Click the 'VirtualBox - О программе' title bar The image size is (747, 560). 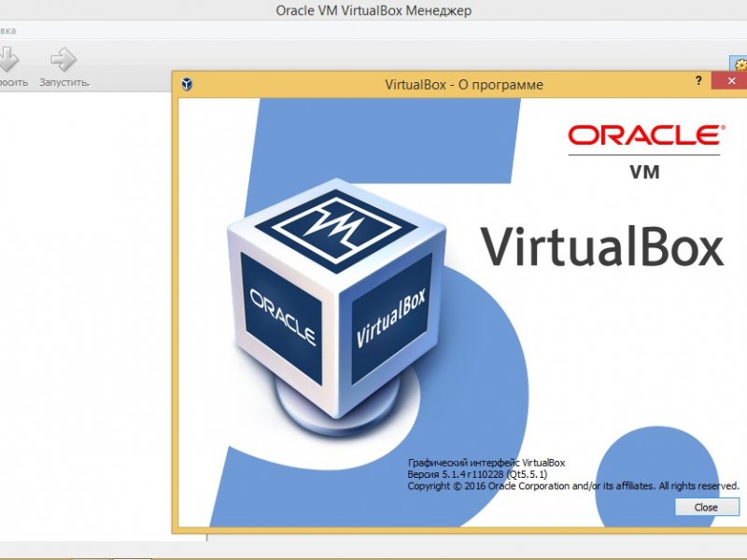(463, 84)
